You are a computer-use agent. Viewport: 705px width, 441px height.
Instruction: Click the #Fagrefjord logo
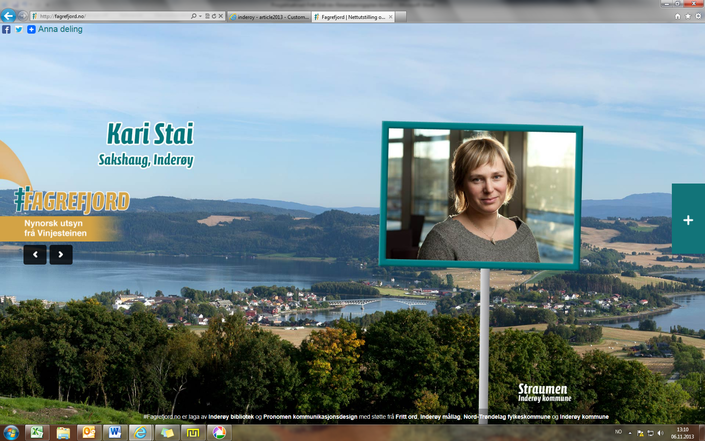pyautogui.click(x=72, y=200)
